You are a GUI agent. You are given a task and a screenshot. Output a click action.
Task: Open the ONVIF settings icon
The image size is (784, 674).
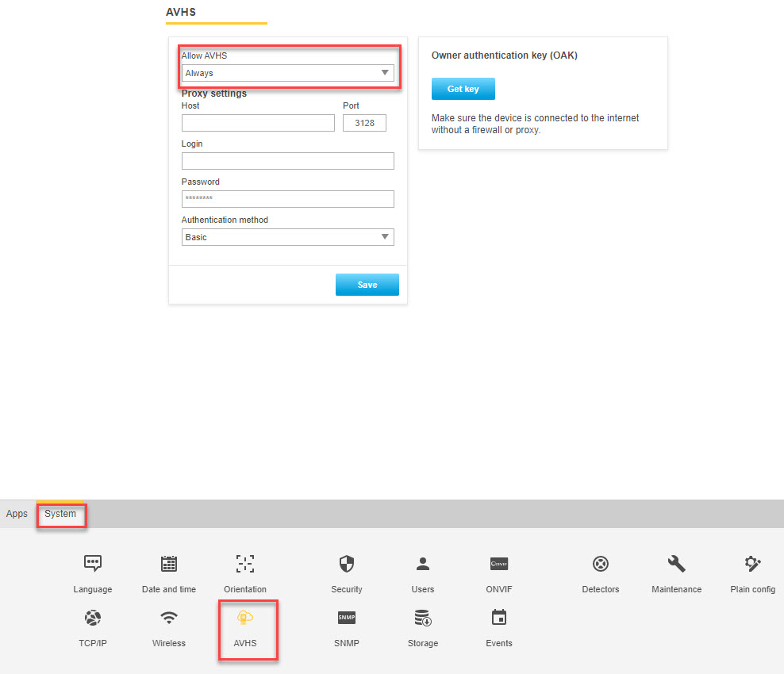499,564
